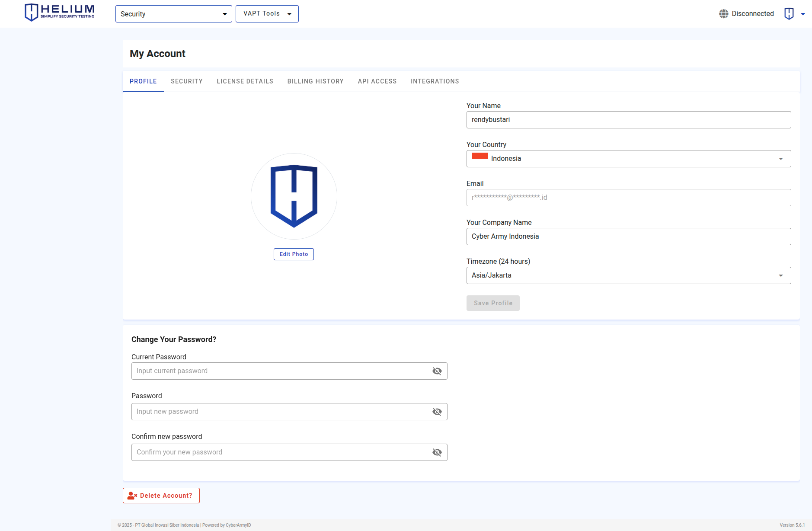Screen dimensions: 812x531
Task: Click the Indonesia flag icon
Action: 480,157
